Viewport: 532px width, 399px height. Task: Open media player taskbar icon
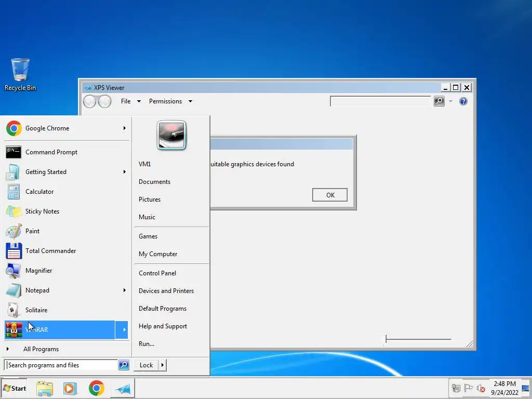(x=70, y=389)
